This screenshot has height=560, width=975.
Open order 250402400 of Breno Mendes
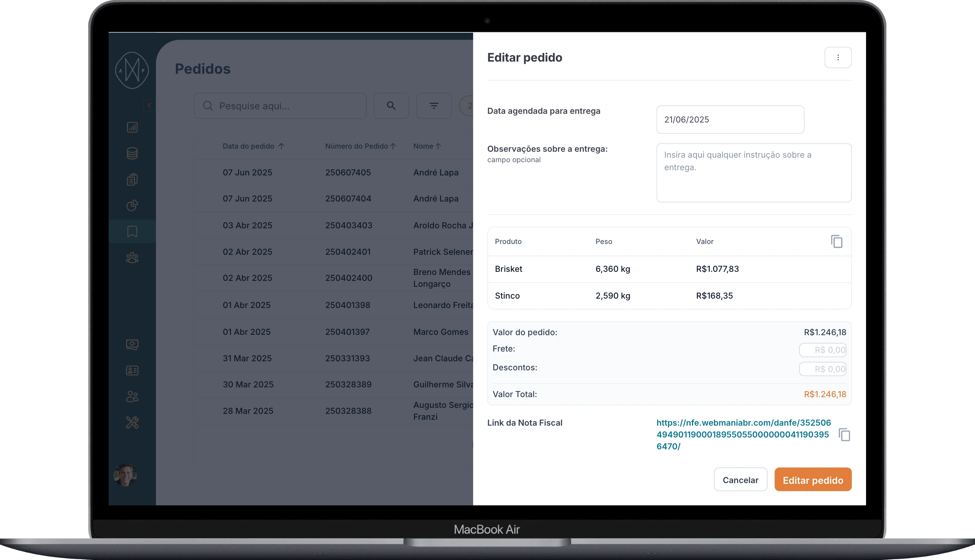coord(333,278)
